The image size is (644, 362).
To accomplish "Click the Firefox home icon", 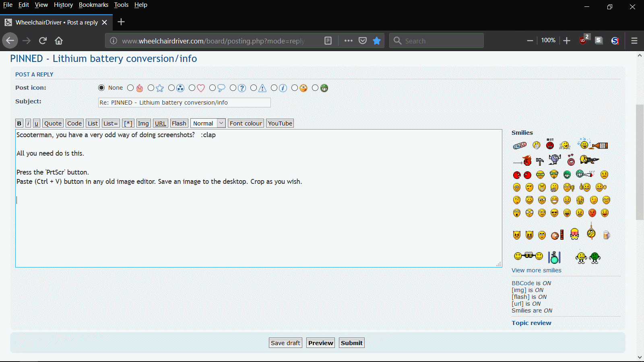I will point(59,41).
